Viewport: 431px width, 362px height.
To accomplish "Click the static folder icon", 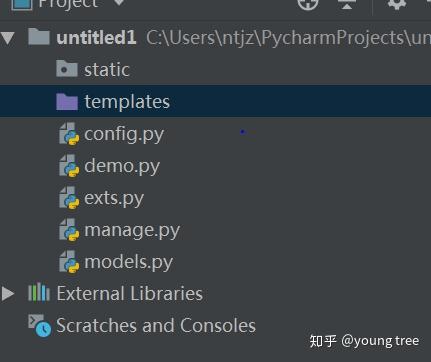I will [x=67, y=68].
